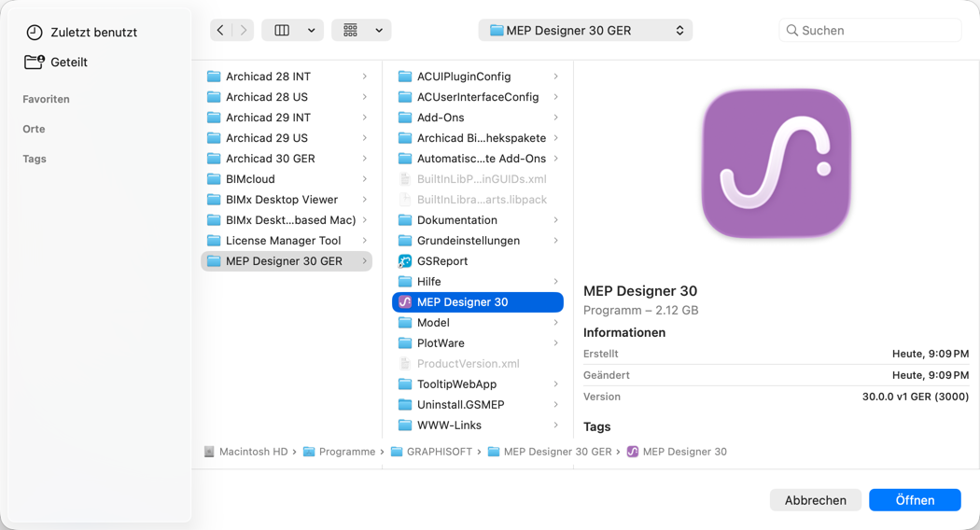Open the MEP Designer 30 GER location popup
Viewport: 980px width, 530px height.
pos(585,30)
